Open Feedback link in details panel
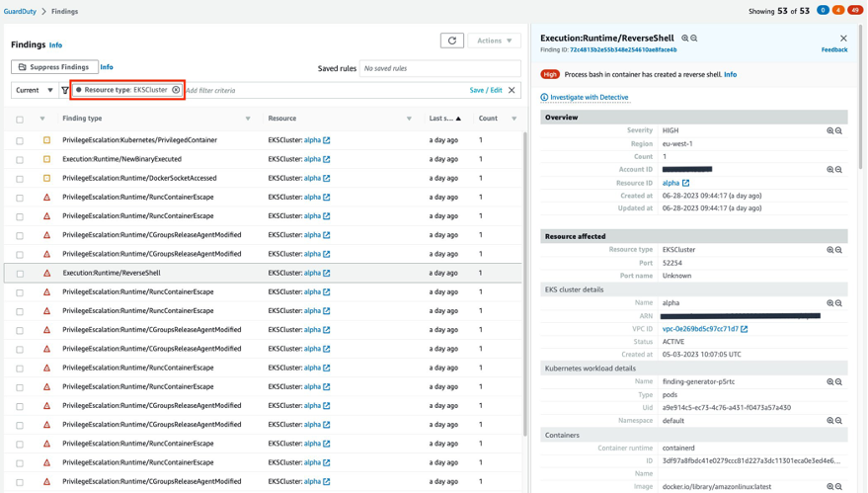Image resolution: width=868 pixels, height=493 pixels. click(x=834, y=49)
